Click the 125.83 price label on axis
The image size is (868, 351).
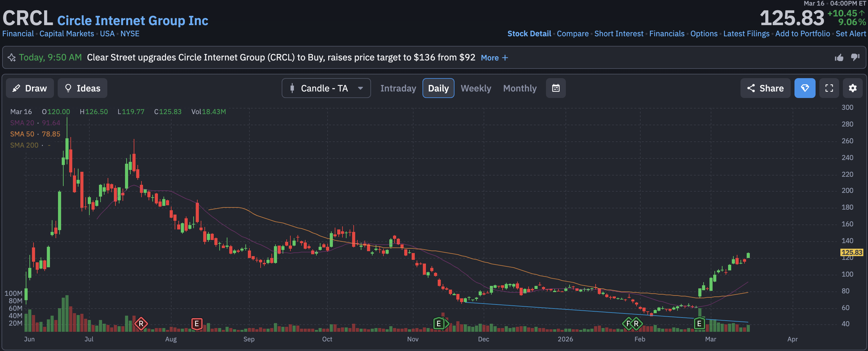852,252
